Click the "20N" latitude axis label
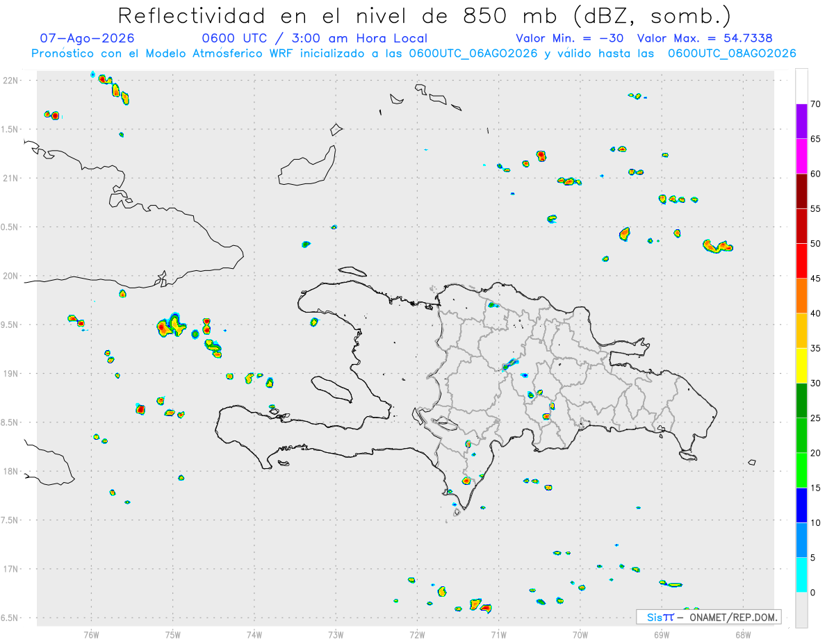The width and height of the screenshot is (834, 644). [x=12, y=276]
